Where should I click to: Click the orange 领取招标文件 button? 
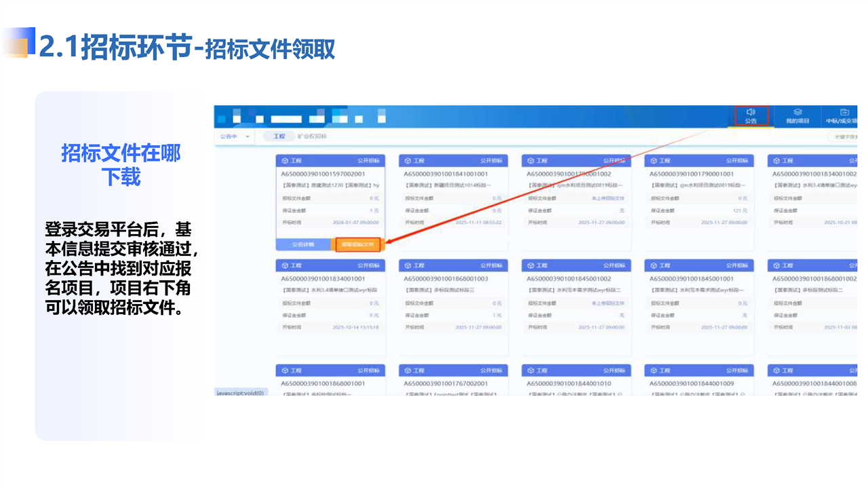pos(358,244)
